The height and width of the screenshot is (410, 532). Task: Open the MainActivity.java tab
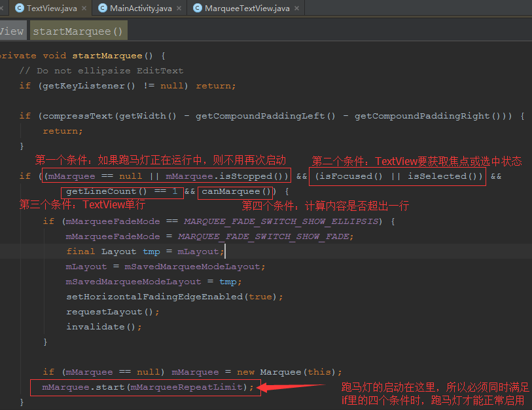141,8
